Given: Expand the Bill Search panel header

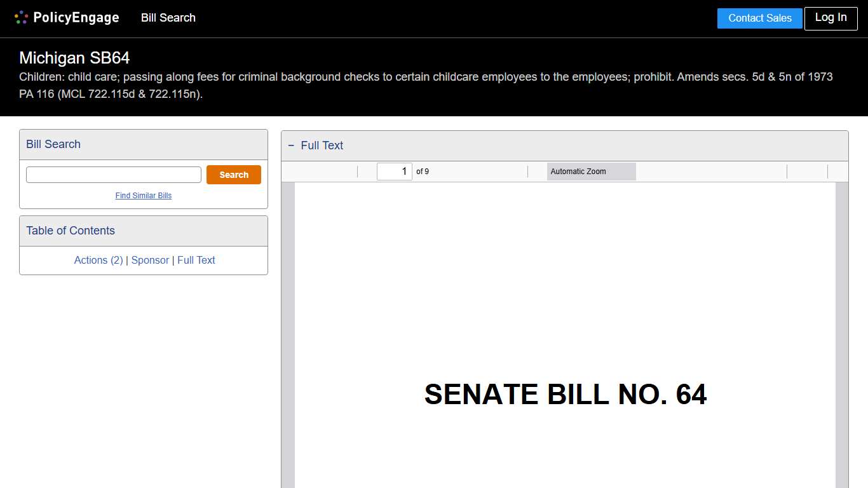Looking at the screenshot, I should point(53,144).
